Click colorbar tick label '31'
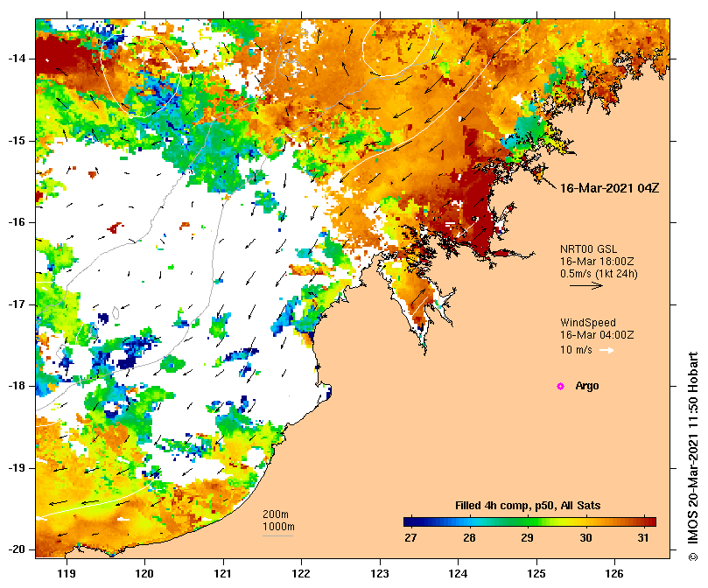Image resolution: width=708 pixels, height=588 pixels. click(x=643, y=538)
